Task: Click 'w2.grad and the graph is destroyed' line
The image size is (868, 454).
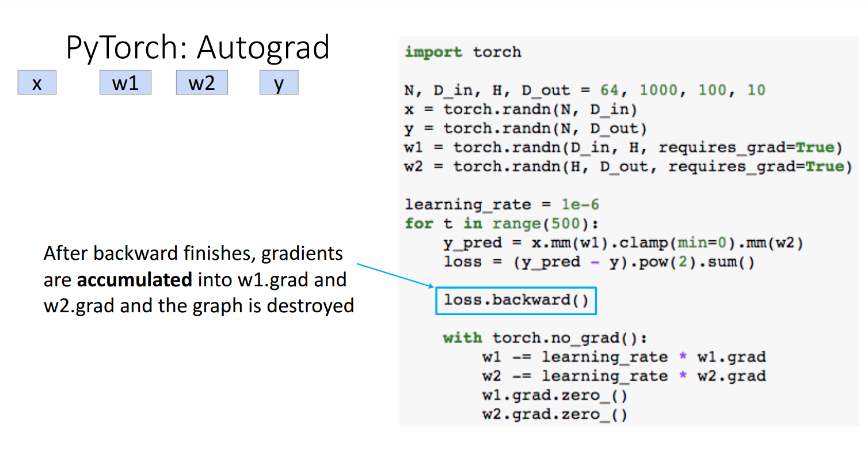Action: [x=199, y=305]
